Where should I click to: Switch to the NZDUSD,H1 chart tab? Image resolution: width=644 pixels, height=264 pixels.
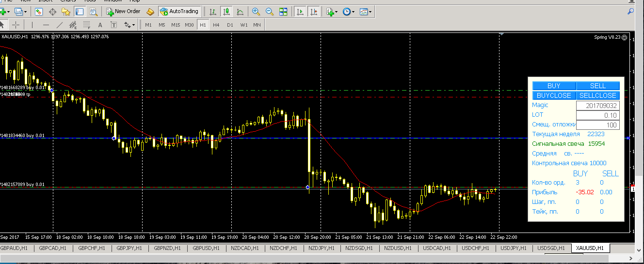click(398, 248)
